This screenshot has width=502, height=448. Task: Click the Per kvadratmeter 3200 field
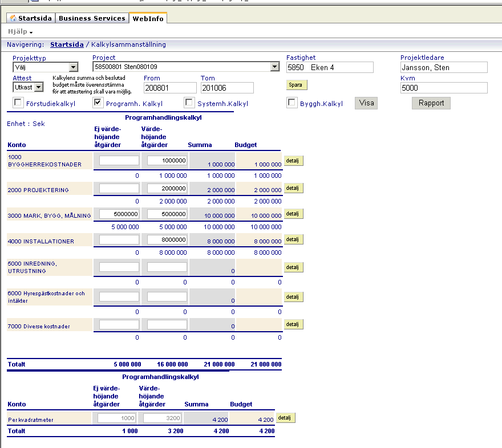[x=163, y=418]
